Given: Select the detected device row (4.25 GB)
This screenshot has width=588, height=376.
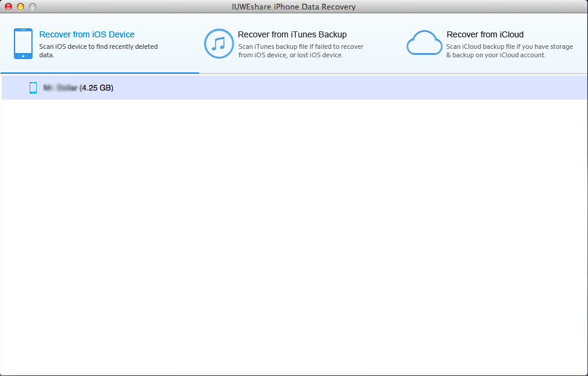Looking at the screenshot, I should (x=295, y=88).
